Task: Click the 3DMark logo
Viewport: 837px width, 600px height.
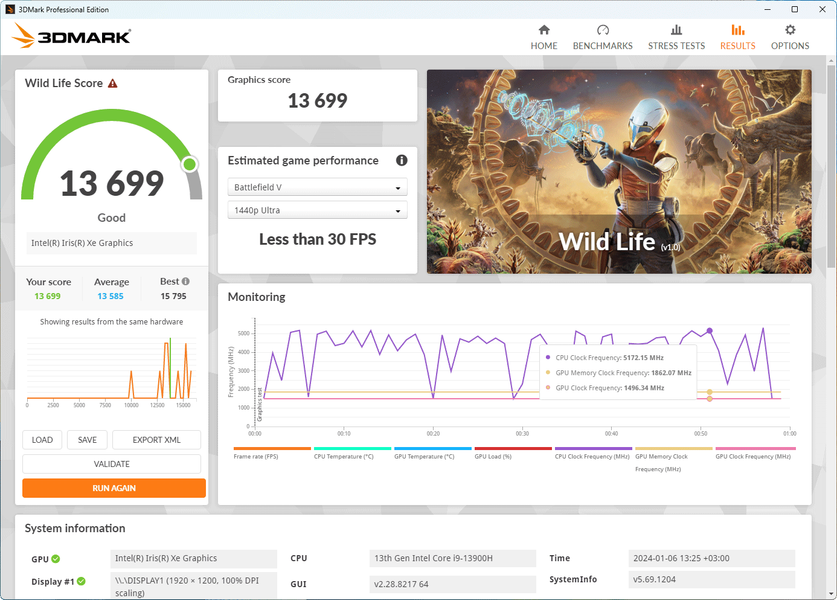Action: click(72, 35)
